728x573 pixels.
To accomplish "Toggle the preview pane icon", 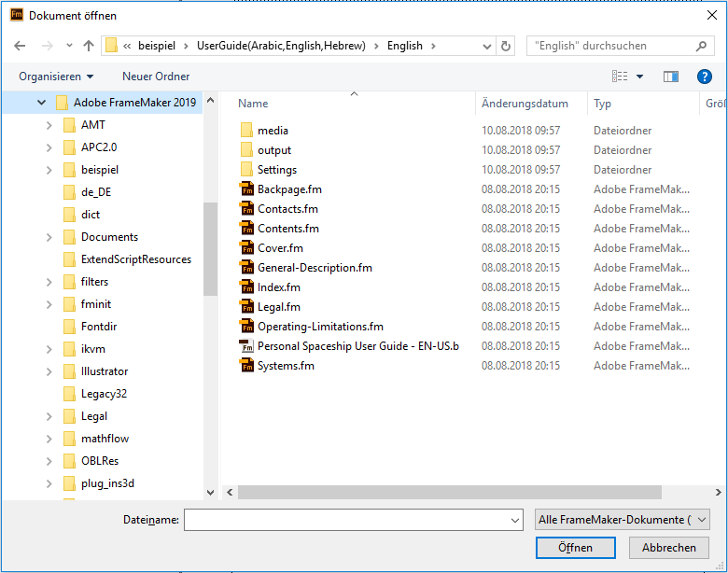I will tap(670, 77).
